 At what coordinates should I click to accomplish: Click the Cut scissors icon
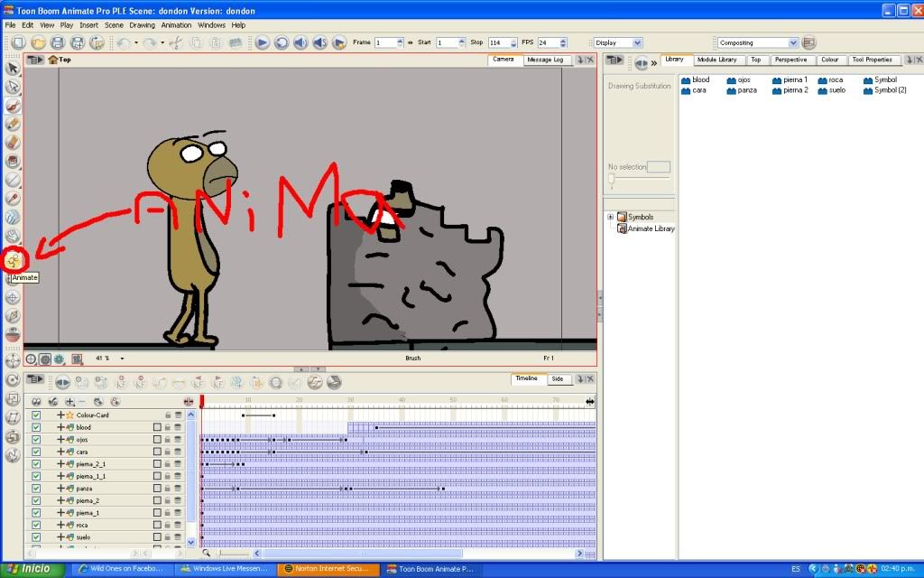[176, 42]
